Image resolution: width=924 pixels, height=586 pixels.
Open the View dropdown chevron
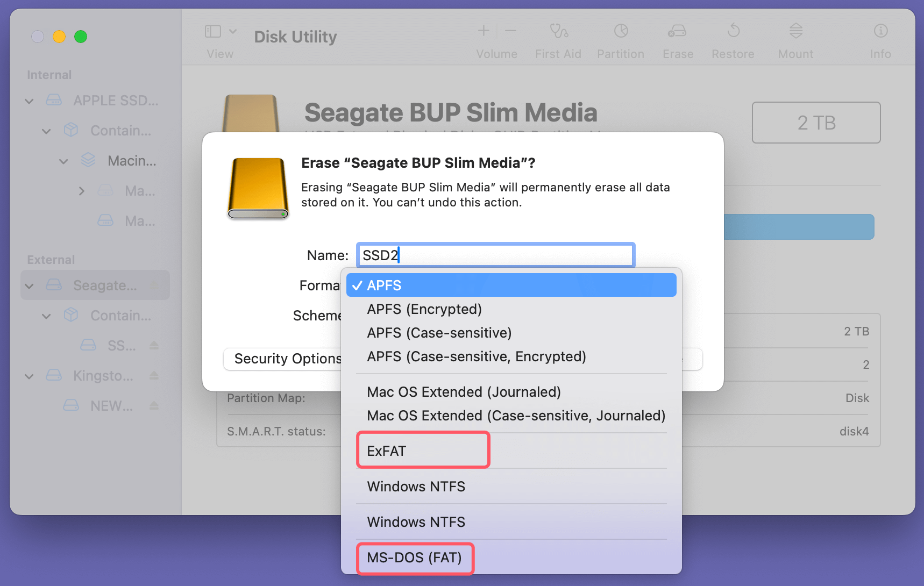(233, 31)
